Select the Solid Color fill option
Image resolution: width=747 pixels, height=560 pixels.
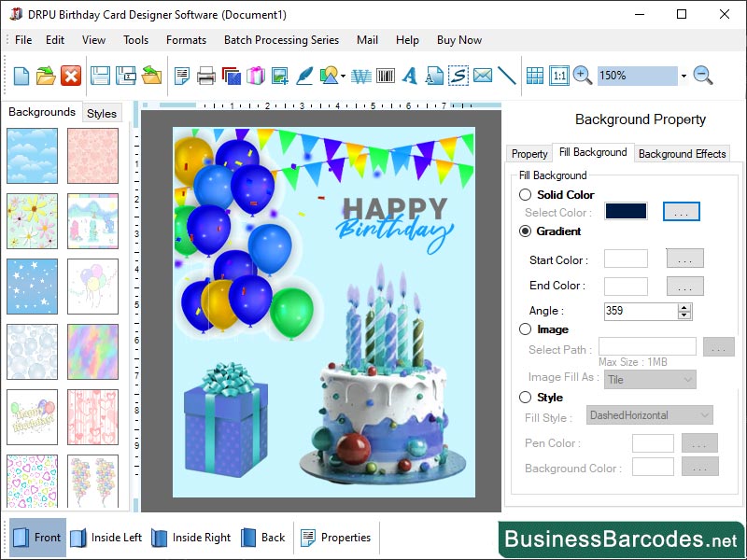(524, 195)
